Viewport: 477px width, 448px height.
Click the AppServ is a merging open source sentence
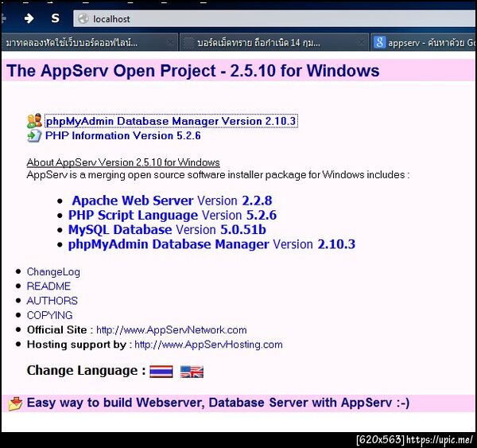coord(218,175)
